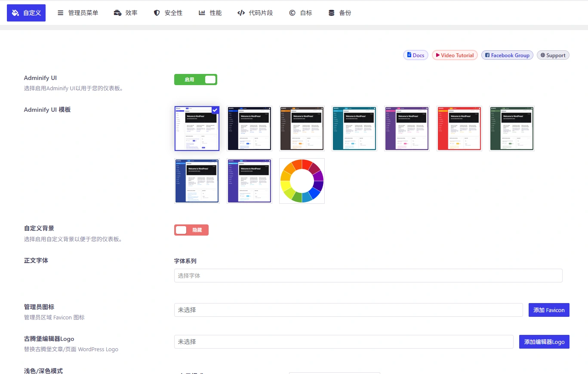
Task: Toggle the 自定义背景 隐藏 switch
Action: [x=191, y=230]
